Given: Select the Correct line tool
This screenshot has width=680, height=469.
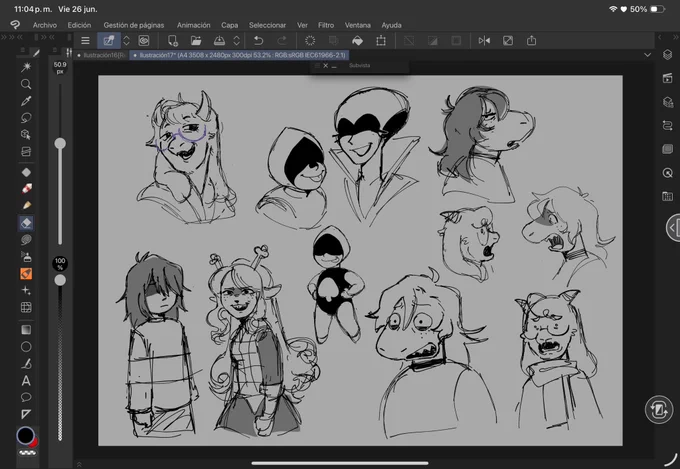Looking at the screenshot, I should coord(26,364).
